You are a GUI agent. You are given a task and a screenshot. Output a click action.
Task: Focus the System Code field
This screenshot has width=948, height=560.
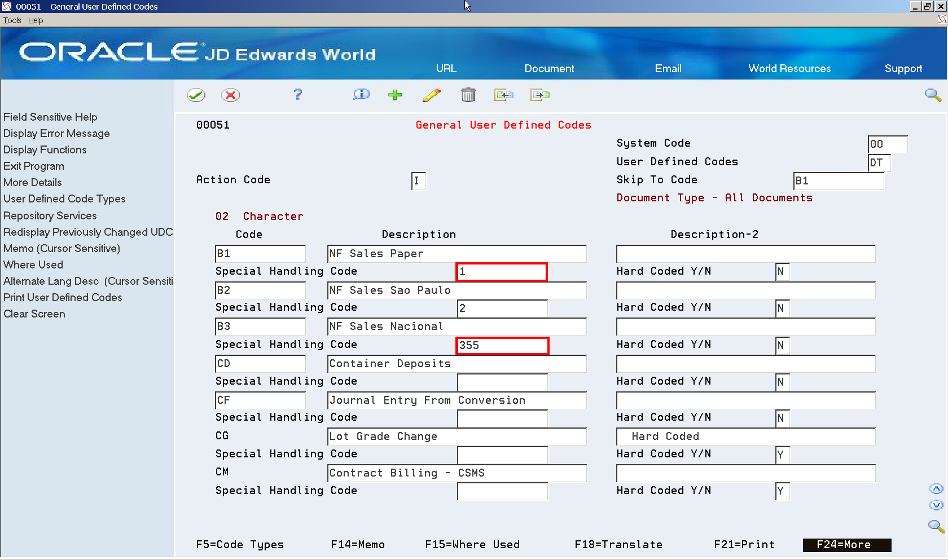tap(888, 144)
